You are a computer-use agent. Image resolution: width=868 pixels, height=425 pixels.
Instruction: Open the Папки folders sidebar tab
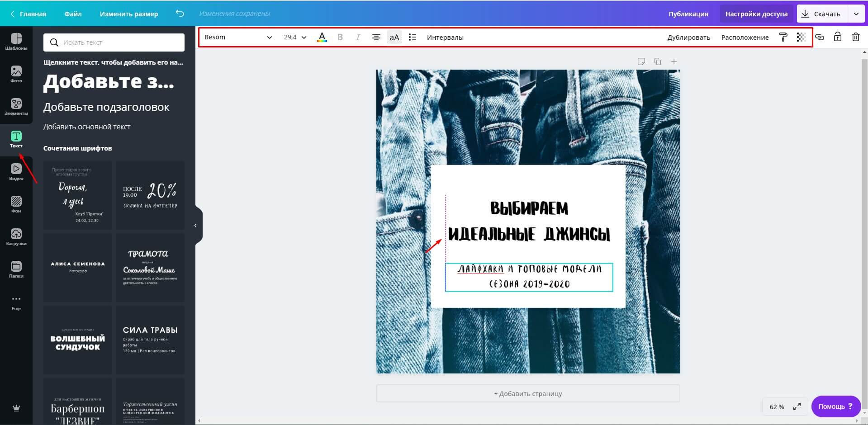[x=16, y=269]
